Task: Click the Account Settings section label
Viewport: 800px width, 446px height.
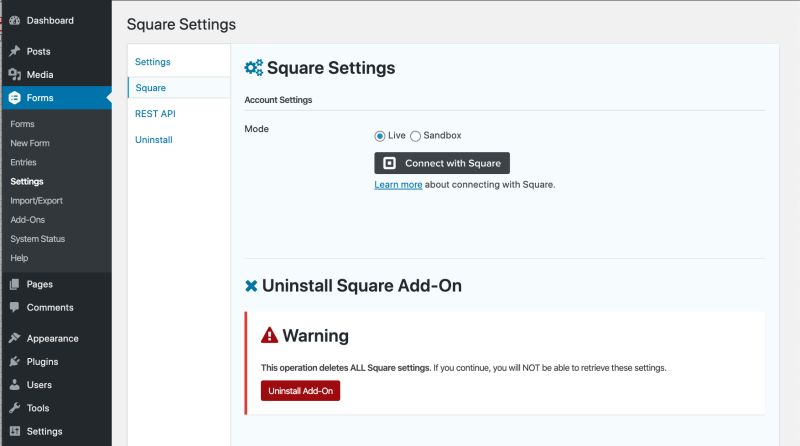Action: click(x=279, y=100)
